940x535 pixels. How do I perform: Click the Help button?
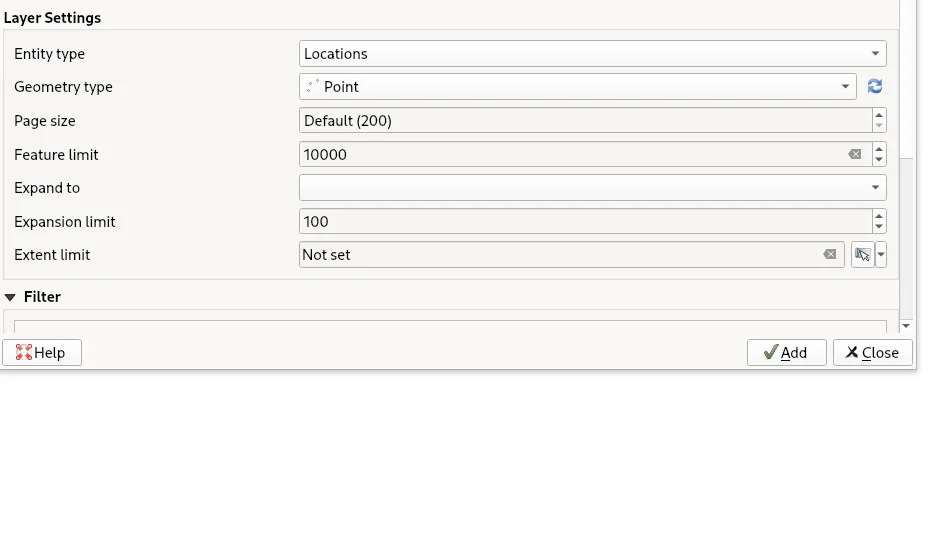point(41,352)
